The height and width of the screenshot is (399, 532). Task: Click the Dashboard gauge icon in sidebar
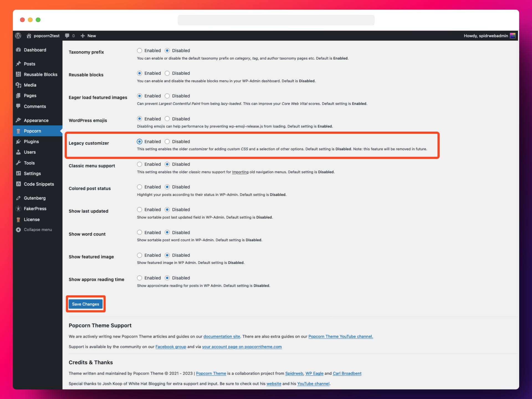[x=18, y=50]
